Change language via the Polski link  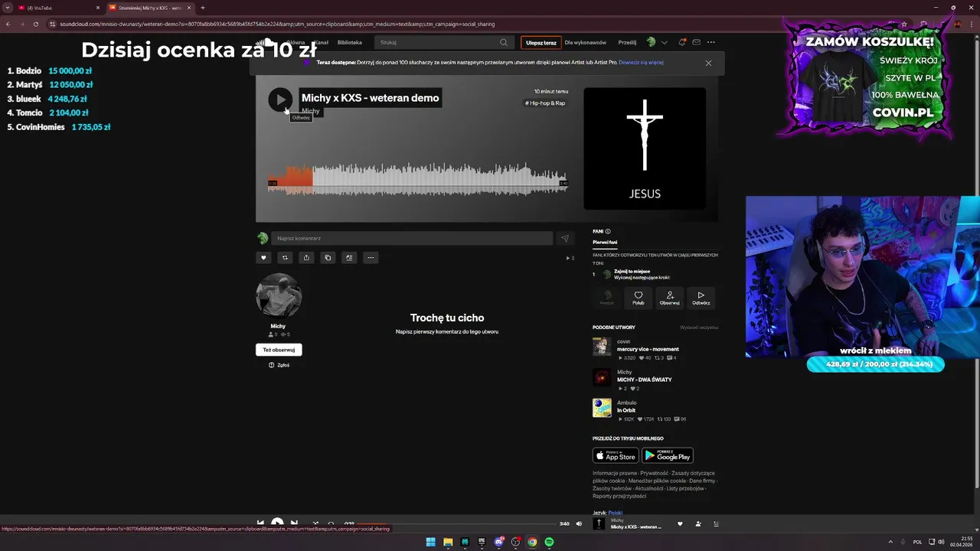[616, 513]
